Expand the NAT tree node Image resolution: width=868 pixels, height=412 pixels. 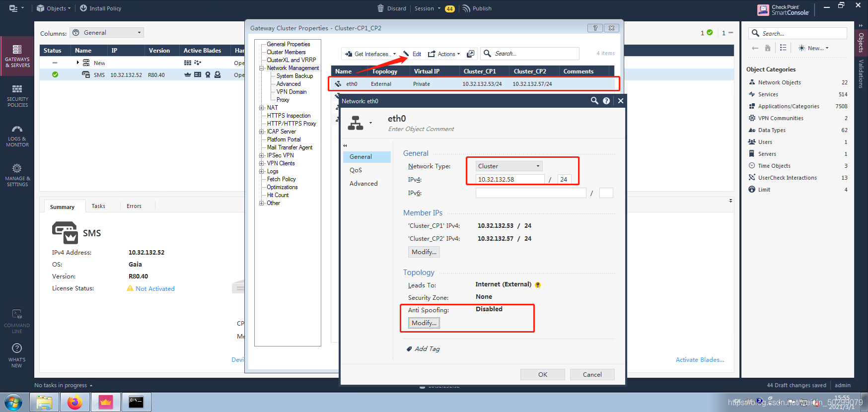click(261, 108)
